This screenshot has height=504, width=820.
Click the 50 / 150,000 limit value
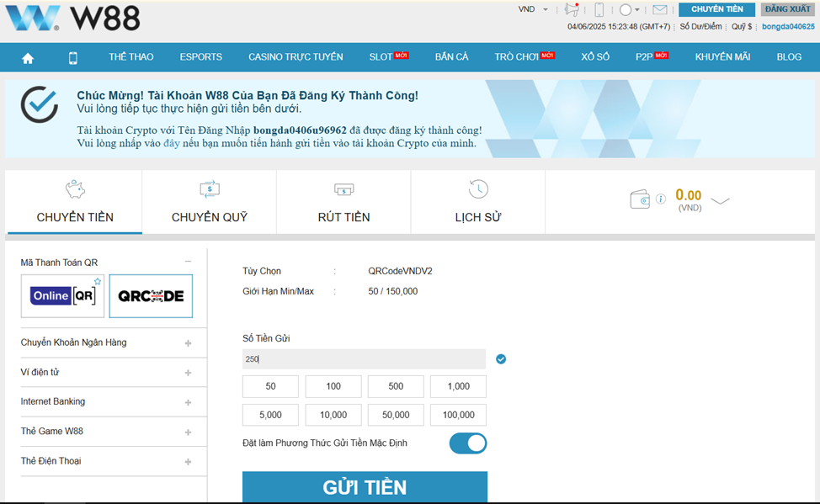393,291
